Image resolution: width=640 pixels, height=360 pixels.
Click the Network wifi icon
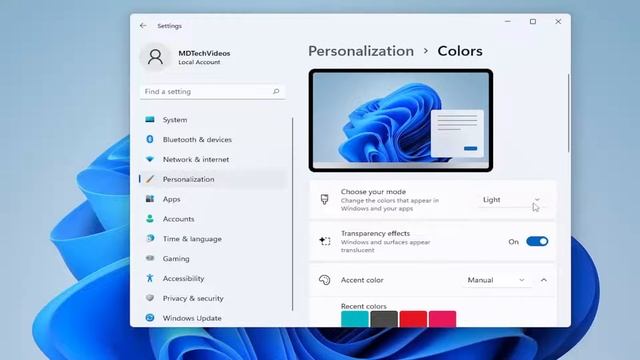tap(150, 159)
